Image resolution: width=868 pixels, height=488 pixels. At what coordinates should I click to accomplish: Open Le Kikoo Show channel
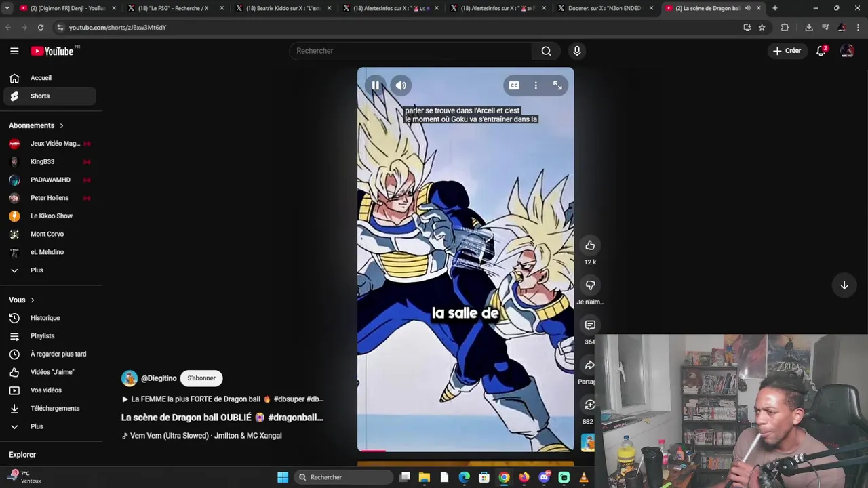[50, 216]
